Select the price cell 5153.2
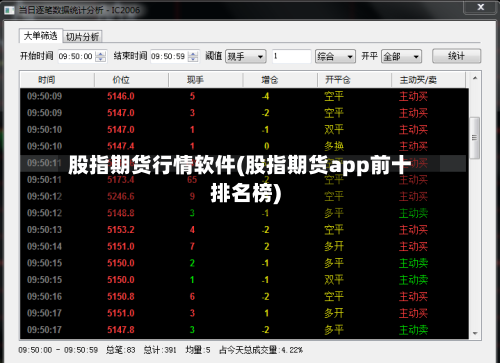Viewport: 500px width, 363px height. click(x=121, y=230)
